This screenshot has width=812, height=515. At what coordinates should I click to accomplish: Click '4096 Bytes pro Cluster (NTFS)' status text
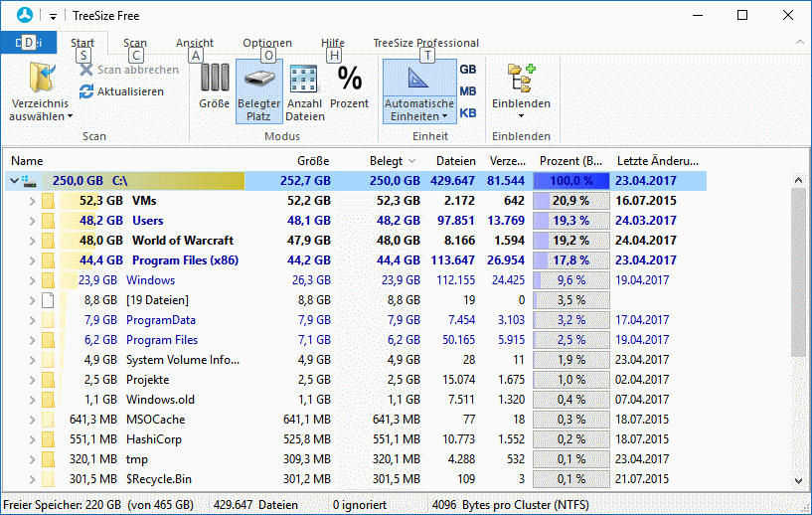pyautogui.click(x=510, y=505)
